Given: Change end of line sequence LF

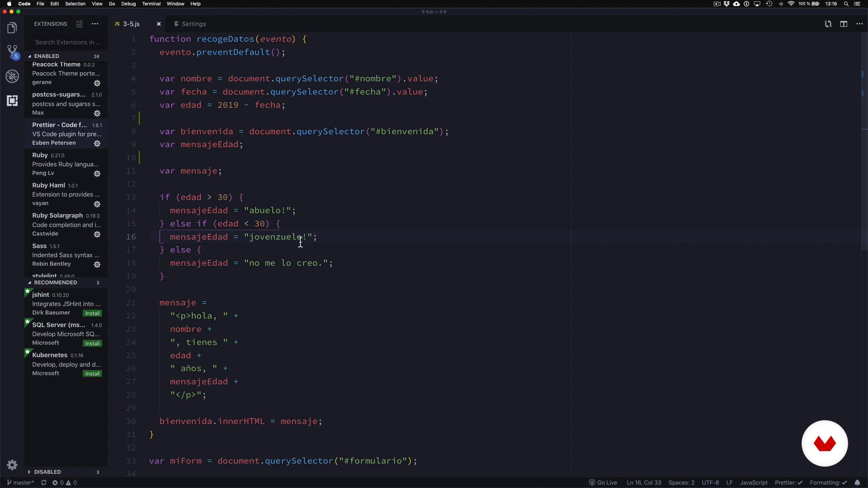Looking at the screenshot, I should pyautogui.click(x=729, y=483).
